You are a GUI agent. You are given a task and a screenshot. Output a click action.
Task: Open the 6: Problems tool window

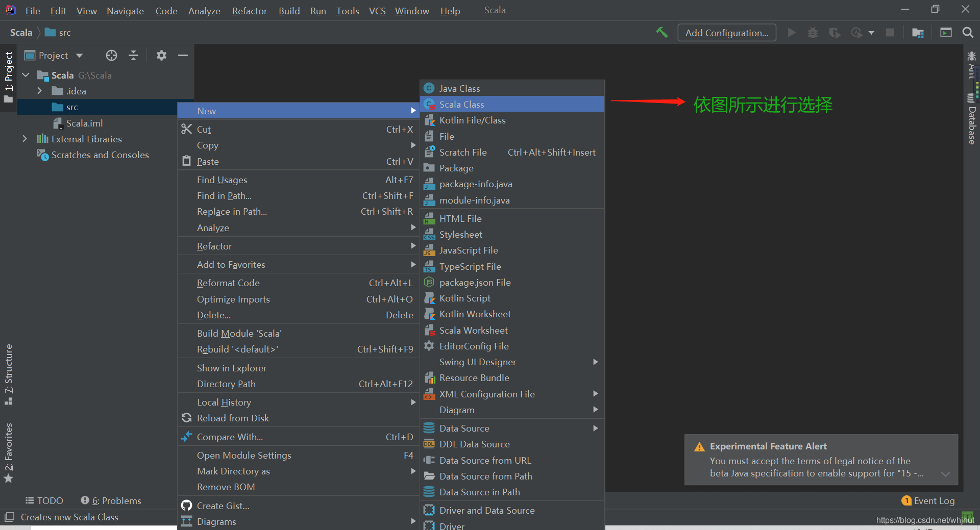(x=111, y=500)
